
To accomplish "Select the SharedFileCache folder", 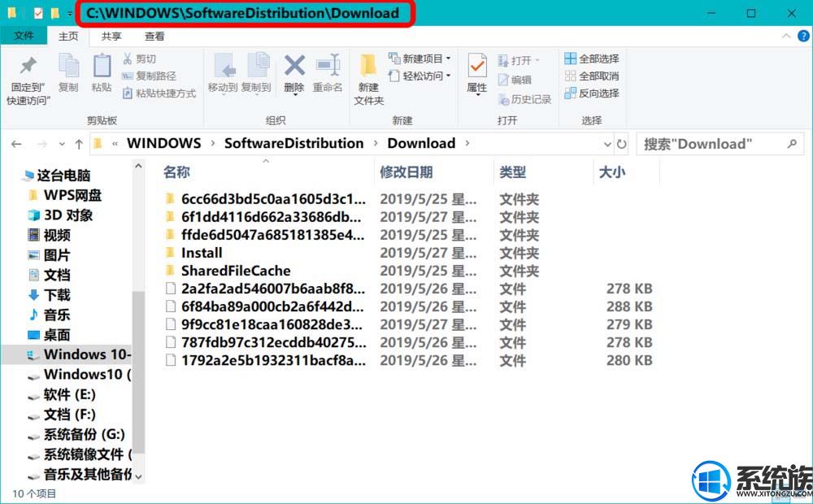I will [x=228, y=271].
